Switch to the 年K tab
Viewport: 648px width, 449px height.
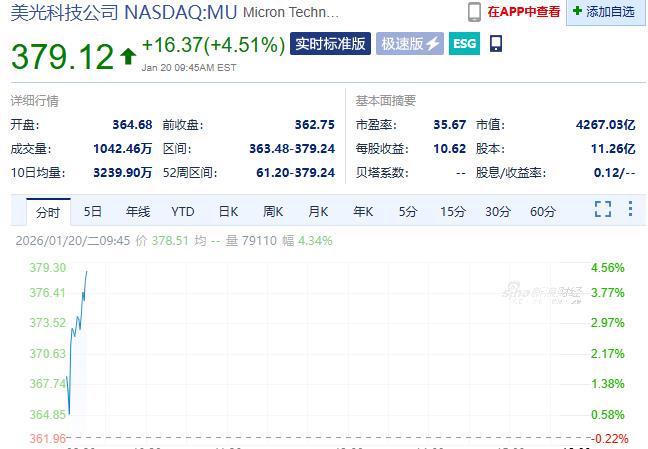click(x=363, y=212)
